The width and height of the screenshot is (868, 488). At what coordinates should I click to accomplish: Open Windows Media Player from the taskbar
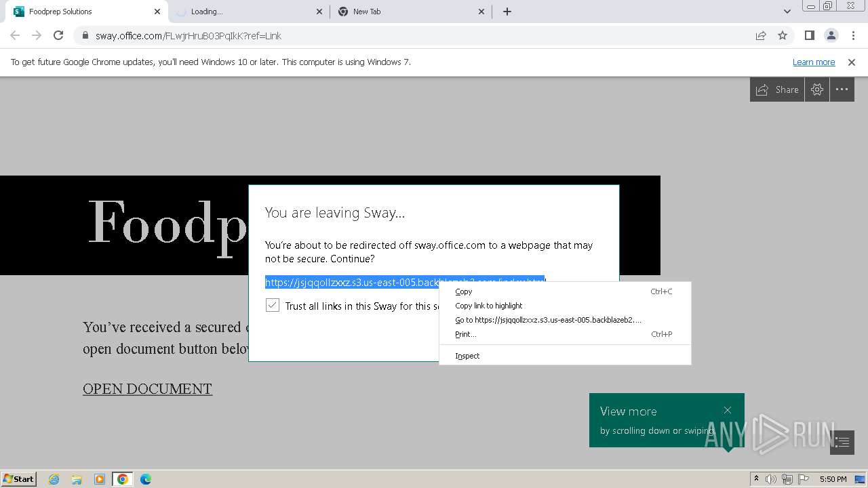coord(100,479)
